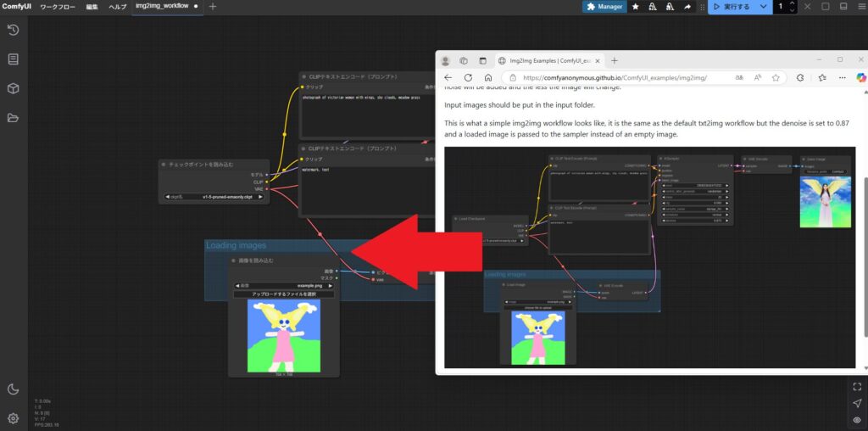868x431 pixels.
Task: Select the Img2Img Examples browser tab
Action: [x=549, y=61]
